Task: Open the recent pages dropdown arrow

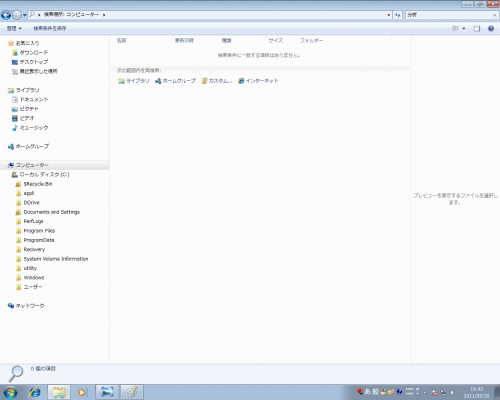Action: click(25, 15)
